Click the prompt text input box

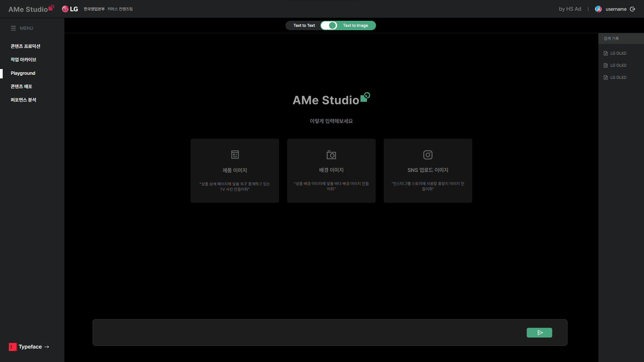click(302, 333)
